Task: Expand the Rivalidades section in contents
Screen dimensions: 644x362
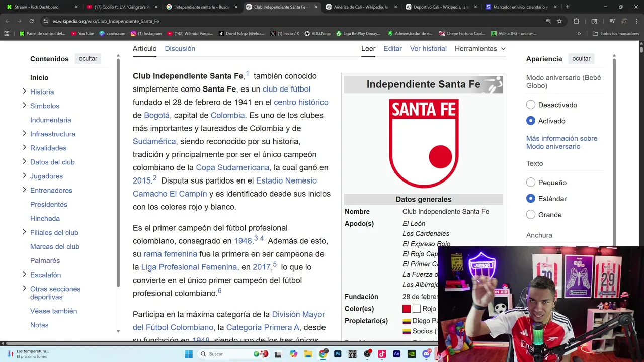Action: click(24, 147)
